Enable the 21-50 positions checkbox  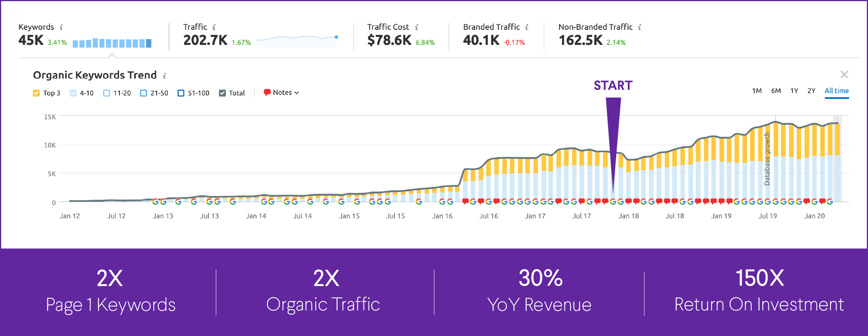(x=144, y=93)
